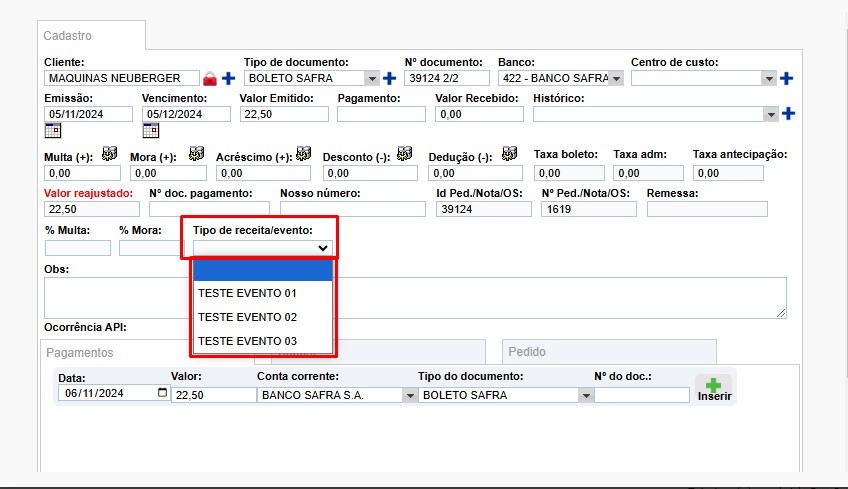The width and height of the screenshot is (848, 489).
Task: Click the Cliente field MAQUINAS NEUBERGER
Action: (x=122, y=78)
